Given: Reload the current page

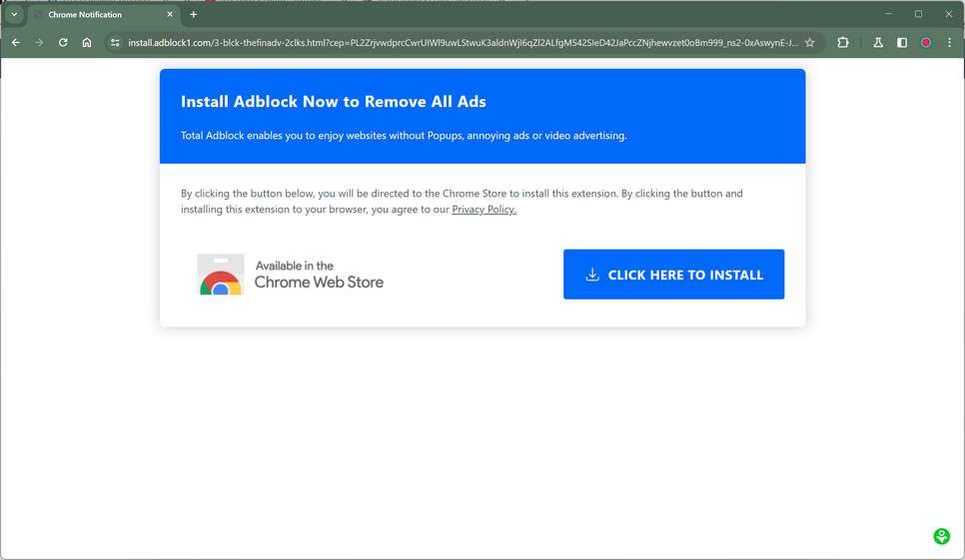Looking at the screenshot, I should click(x=63, y=42).
